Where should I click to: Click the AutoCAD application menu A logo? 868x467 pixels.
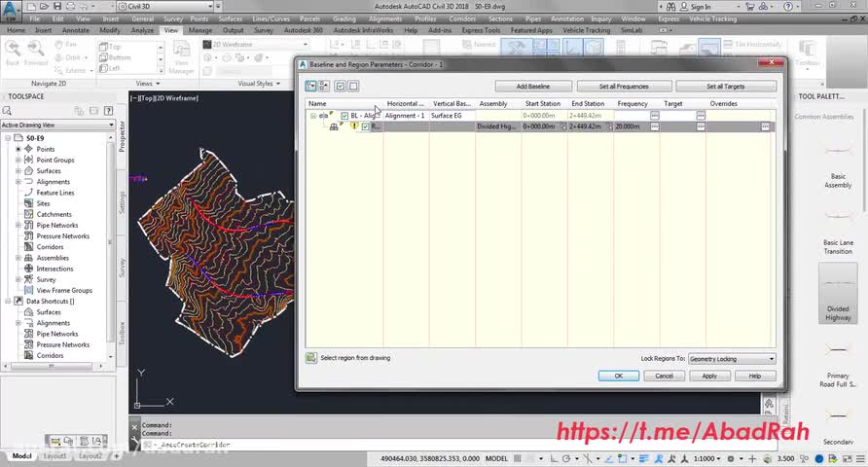click(10, 10)
